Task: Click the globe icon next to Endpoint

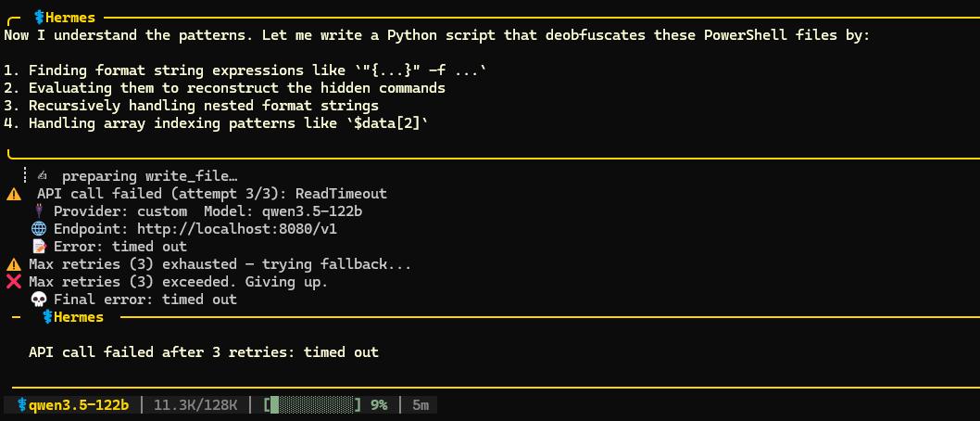Action: point(38,229)
